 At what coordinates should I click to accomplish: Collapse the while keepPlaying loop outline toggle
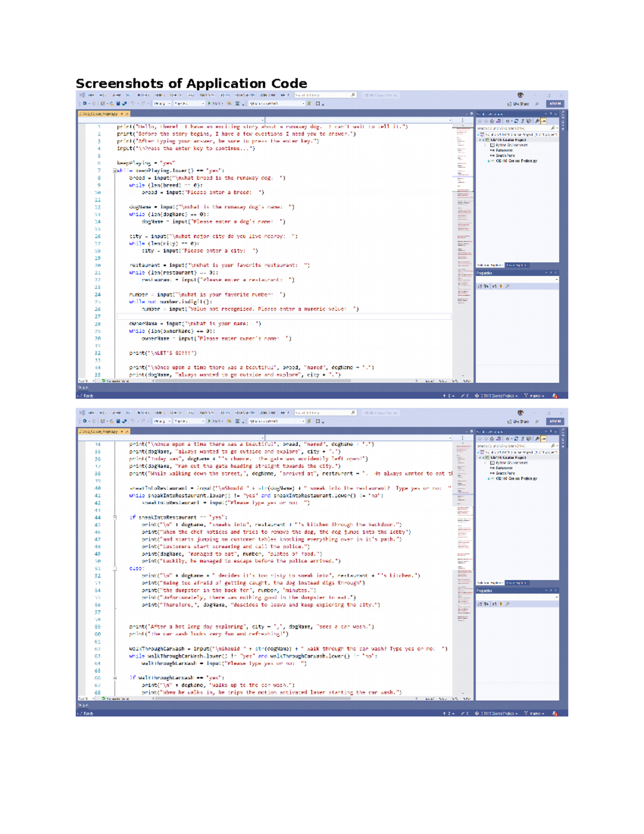115,170
